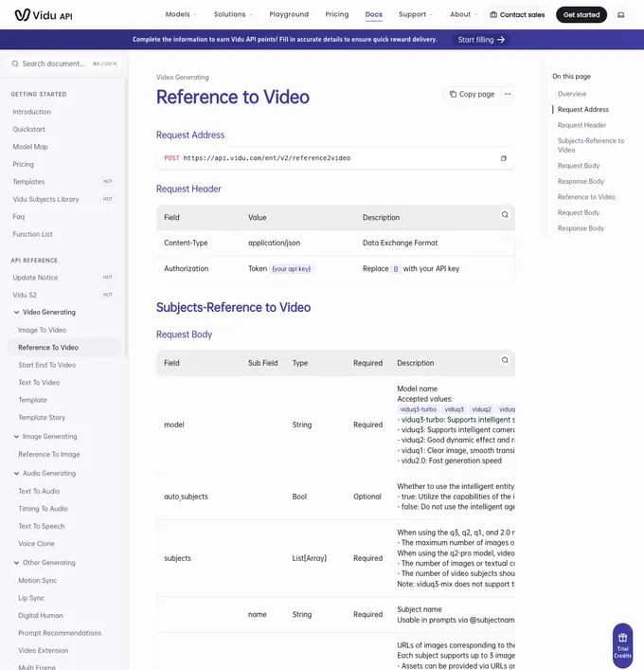Click the search magnifier icon in sidebar
This screenshot has height=670, width=644.
click(15, 63)
